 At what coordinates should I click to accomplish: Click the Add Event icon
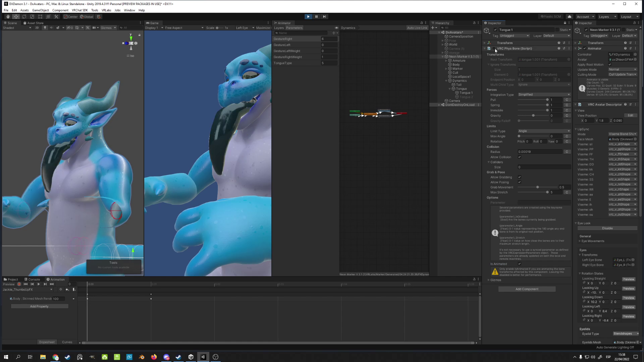pos(74,290)
